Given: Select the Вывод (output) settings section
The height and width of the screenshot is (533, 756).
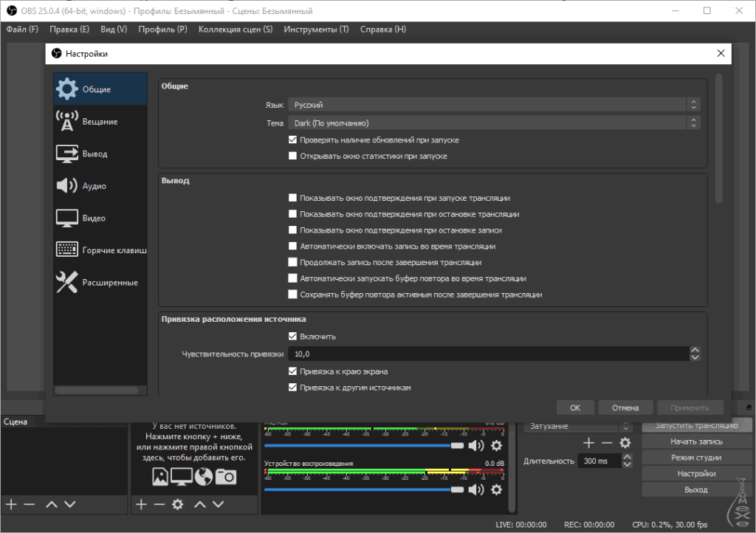Looking at the screenshot, I should click(94, 154).
